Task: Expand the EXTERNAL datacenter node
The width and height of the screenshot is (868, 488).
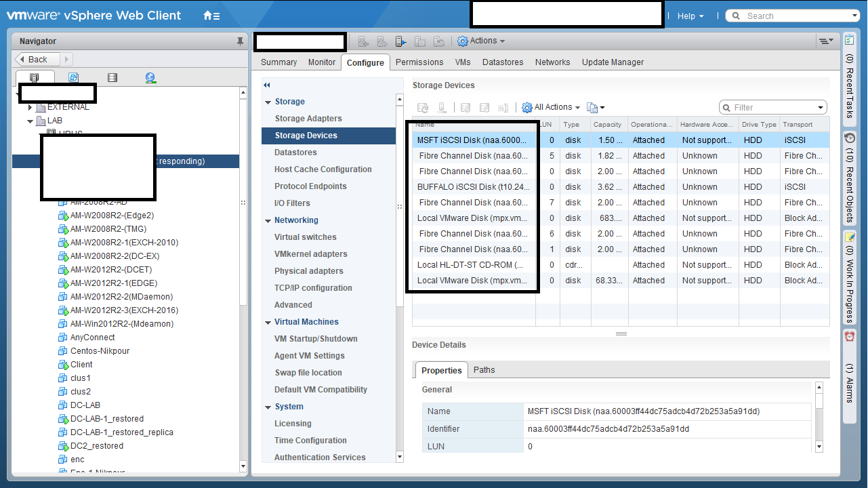Action: coord(30,107)
